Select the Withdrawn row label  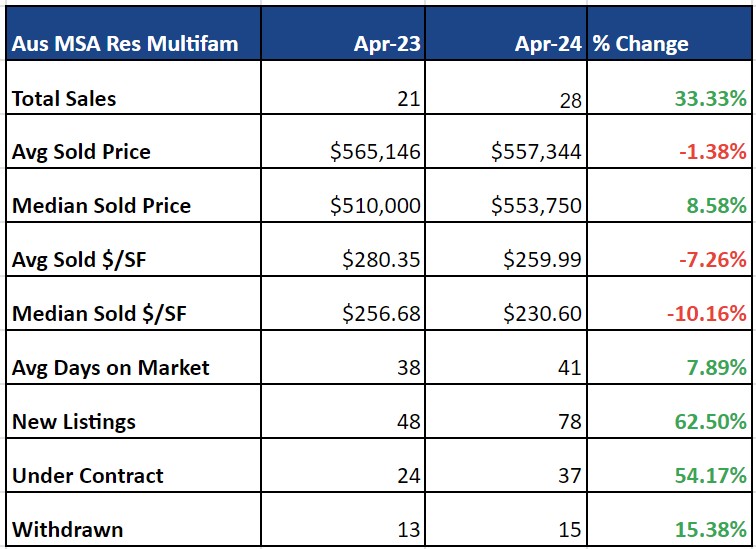click(x=67, y=528)
